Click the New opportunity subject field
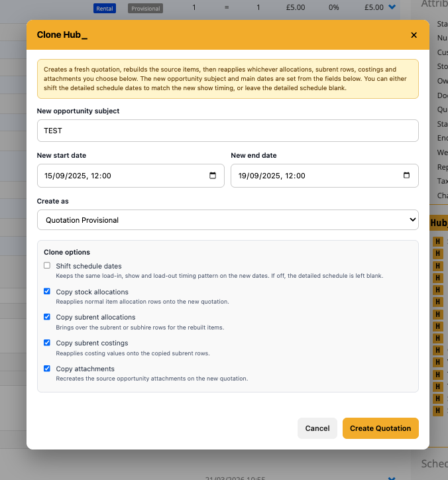Image resolution: width=448 pixels, height=480 pixels. [228, 131]
